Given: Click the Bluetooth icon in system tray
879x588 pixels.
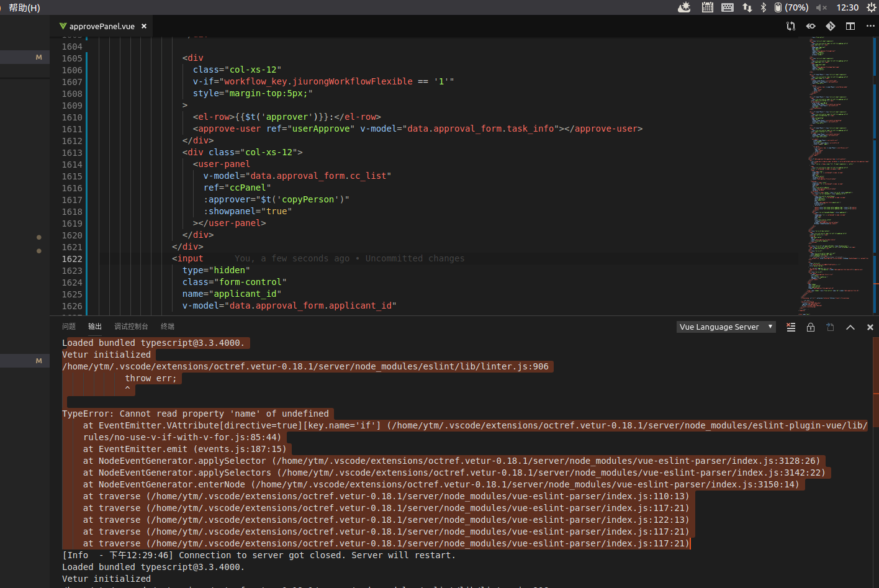Looking at the screenshot, I should pos(762,7).
